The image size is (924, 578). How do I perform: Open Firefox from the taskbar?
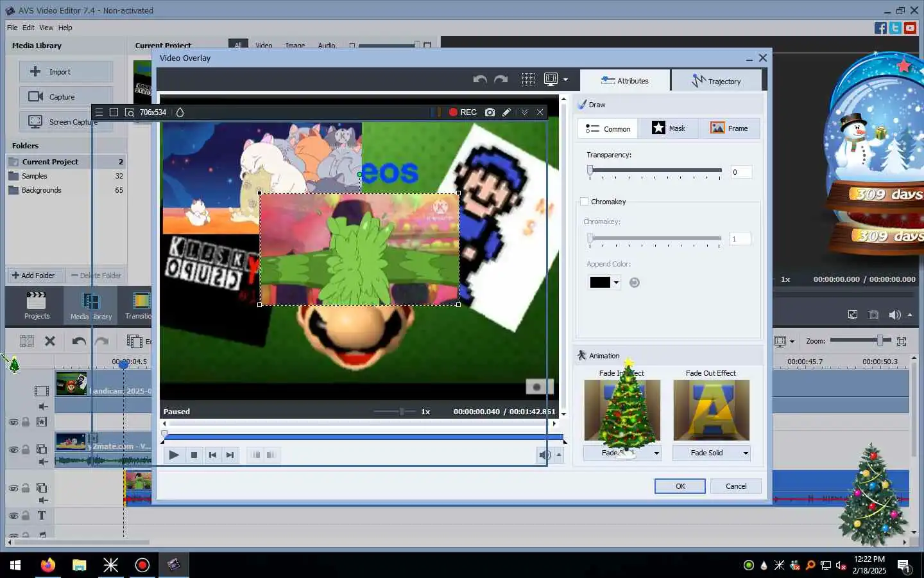point(47,565)
